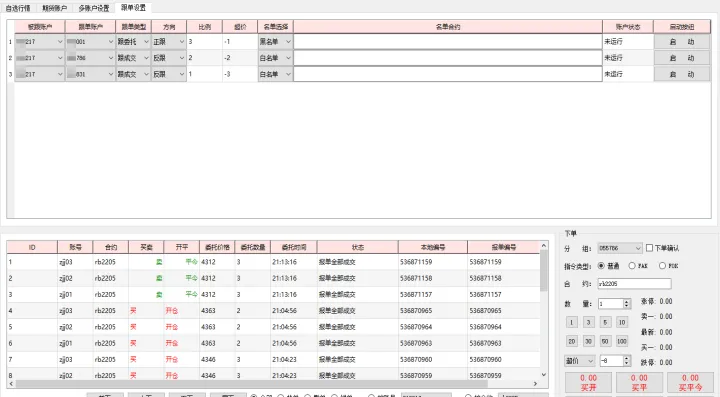Image resolution: width=720 pixels, height=397 pixels.
Task: Switch to the 自选行情 tab
Action: point(18,8)
